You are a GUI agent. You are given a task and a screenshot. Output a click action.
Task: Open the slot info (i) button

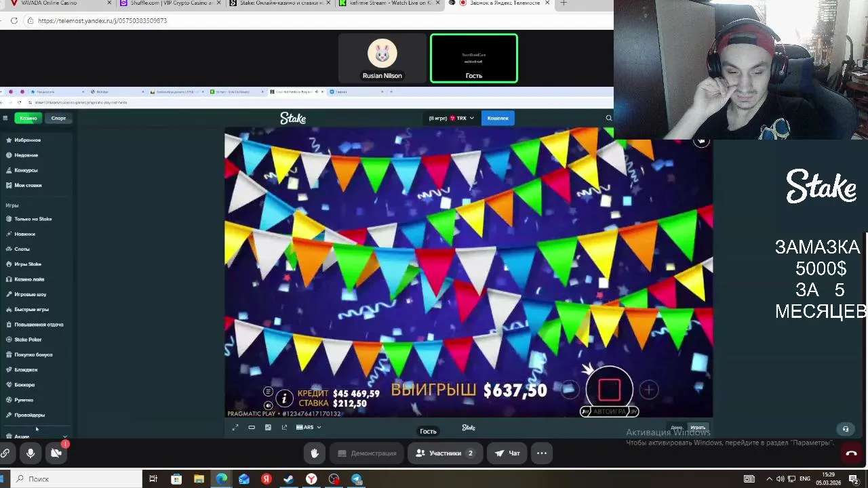click(x=285, y=399)
